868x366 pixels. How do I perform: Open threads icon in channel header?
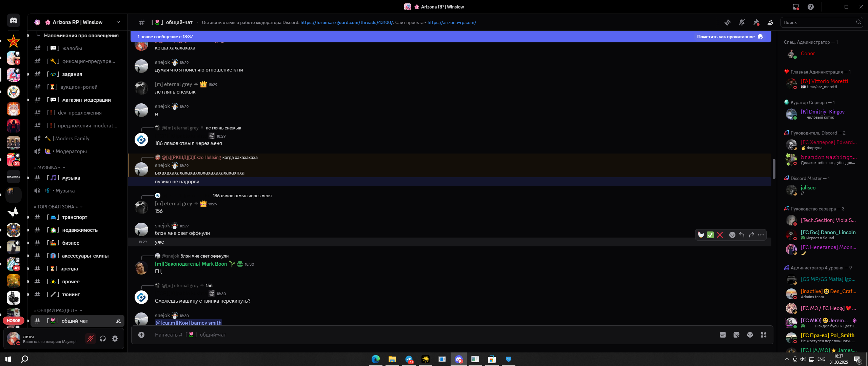coord(728,22)
